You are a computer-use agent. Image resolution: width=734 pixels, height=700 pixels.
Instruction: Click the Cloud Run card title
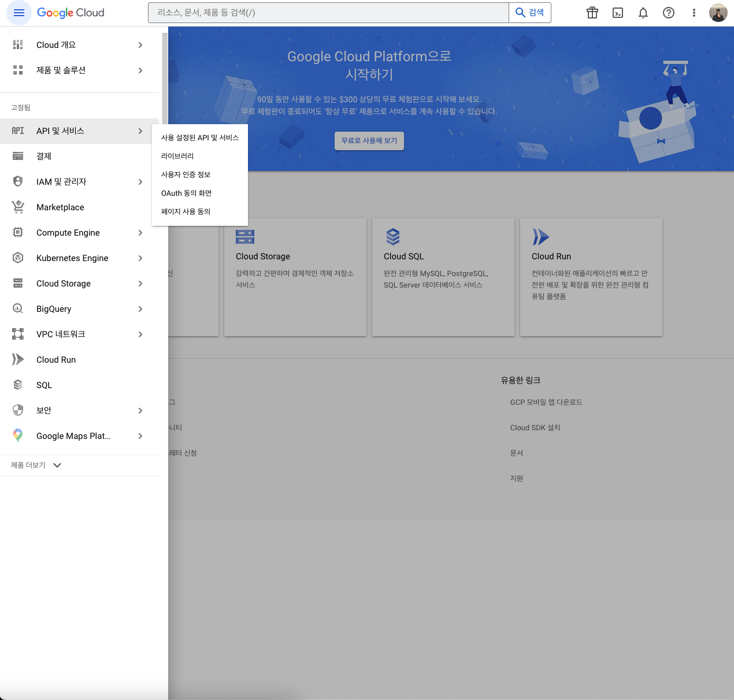coord(551,256)
